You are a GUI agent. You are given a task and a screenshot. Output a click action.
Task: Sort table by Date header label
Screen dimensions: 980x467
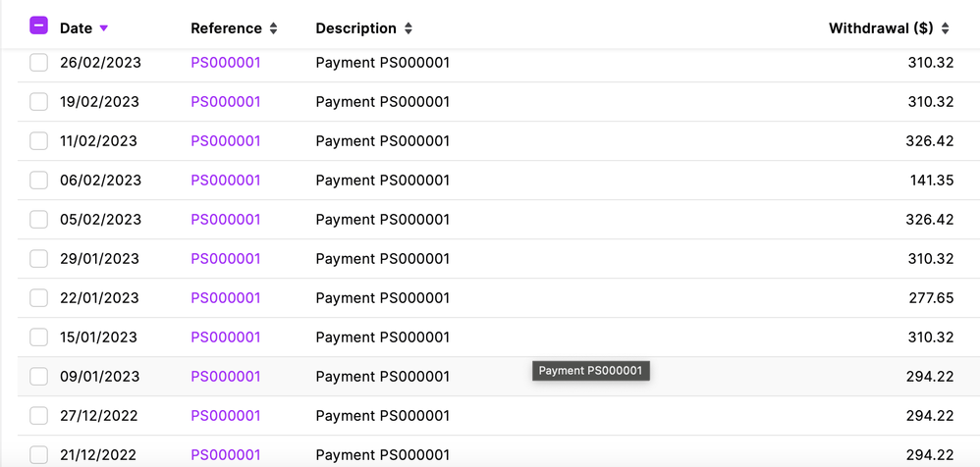(76, 28)
